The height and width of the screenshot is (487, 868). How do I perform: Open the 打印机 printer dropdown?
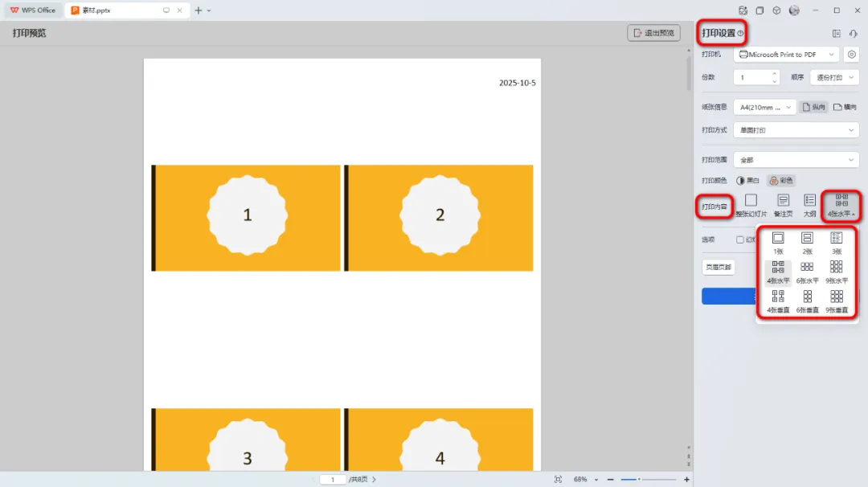click(786, 54)
